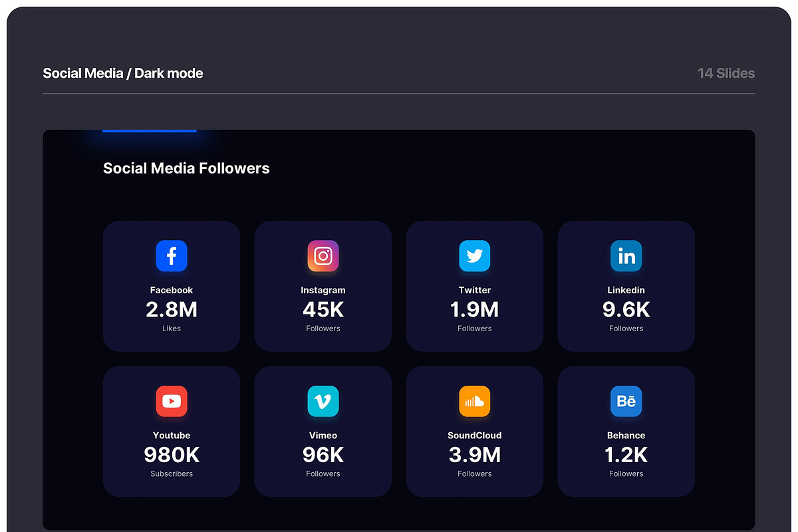The height and width of the screenshot is (532, 798).
Task: Click the "Facebook" name label
Action: point(172,290)
